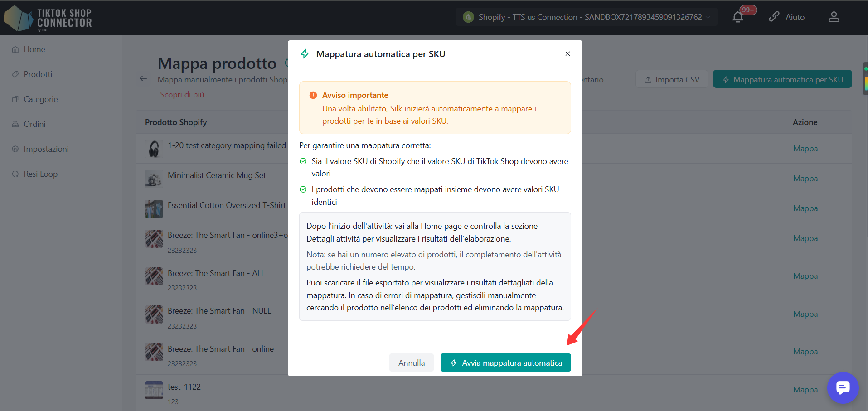This screenshot has width=868, height=411.
Task: Click the TikTok Shop Connector logo
Action: 48,18
